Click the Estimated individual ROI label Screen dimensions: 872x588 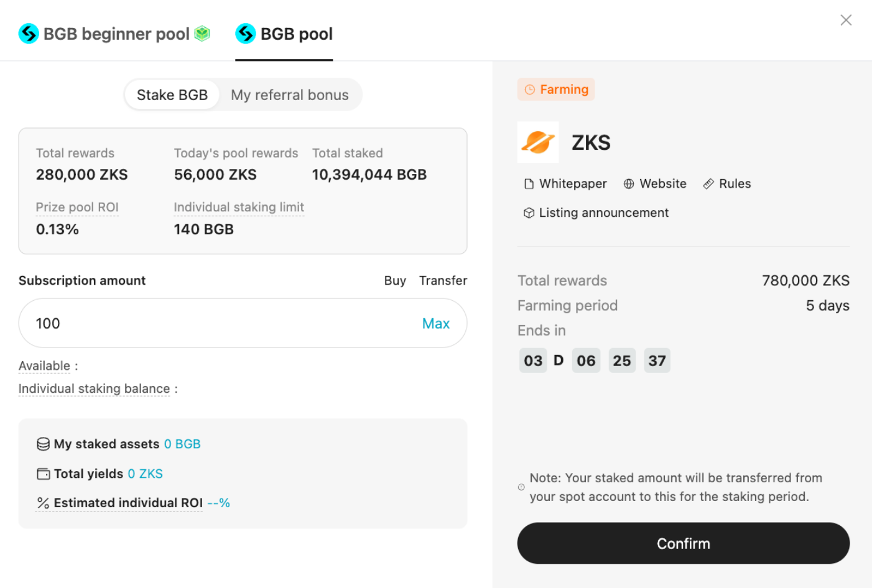tap(128, 503)
